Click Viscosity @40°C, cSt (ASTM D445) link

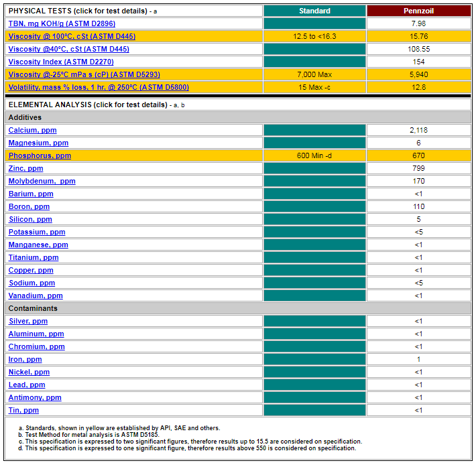[x=68, y=49]
